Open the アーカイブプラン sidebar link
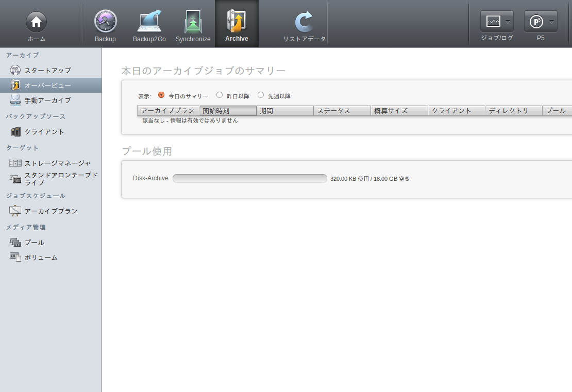The height and width of the screenshot is (392, 572). [51, 211]
